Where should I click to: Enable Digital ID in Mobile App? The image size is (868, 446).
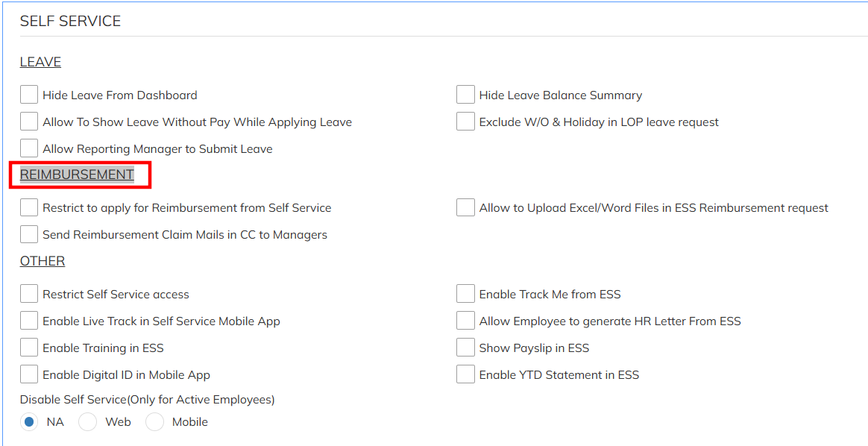coord(29,374)
